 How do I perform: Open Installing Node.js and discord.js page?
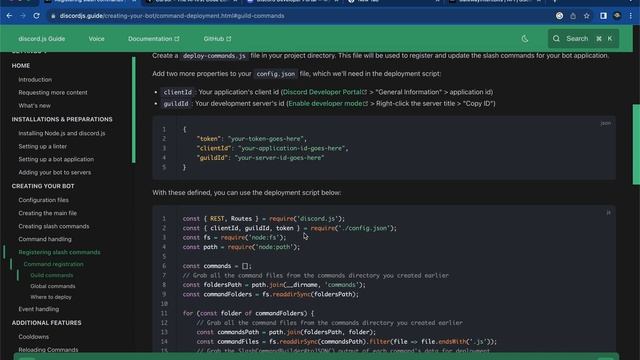pyautogui.click(x=62, y=133)
